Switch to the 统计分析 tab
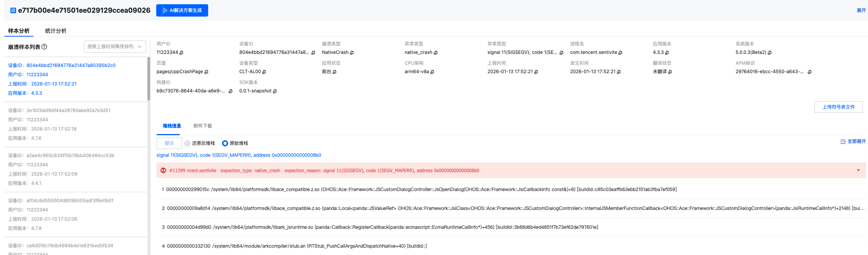Viewport: 868px width, 255px height. 56,31
